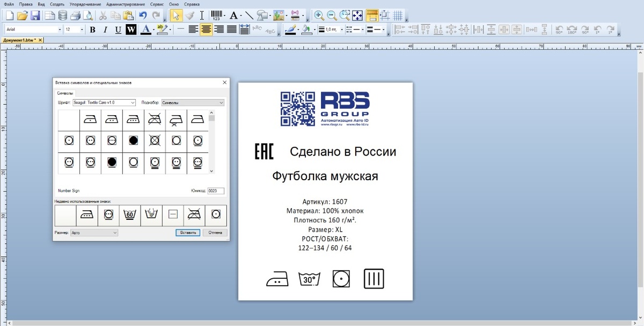Click symbol grid scrollbar down arrow
644x326 pixels.
click(x=211, y=171)
